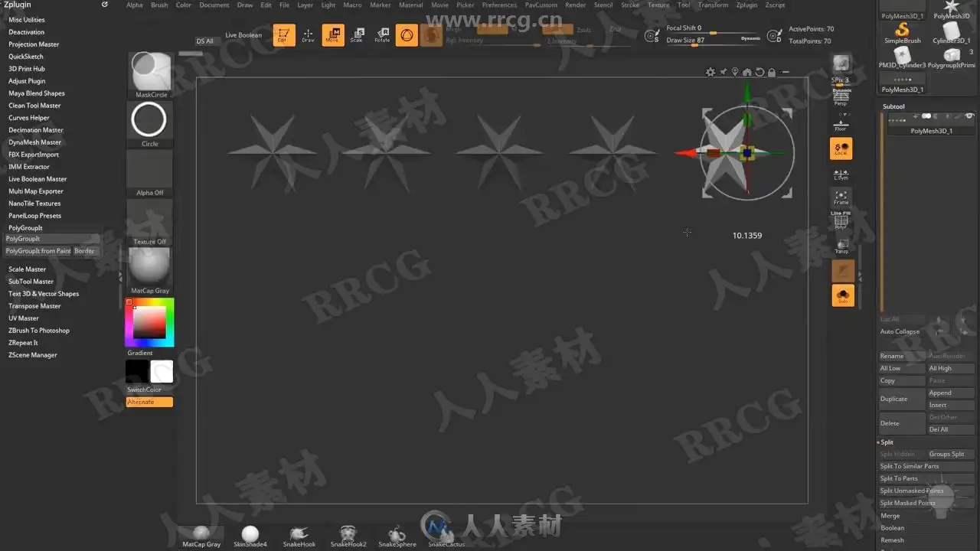Click PolyGroupIt from Paint button
Viewport: 980px width, 551px height.
(x=38, y=251)
